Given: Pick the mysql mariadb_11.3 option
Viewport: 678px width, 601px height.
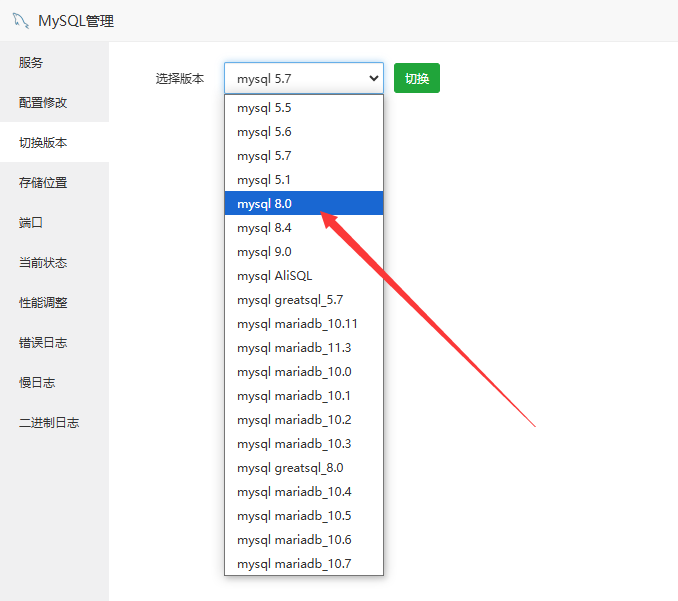Looking at the screenshot, I should [x=304, y=348].
